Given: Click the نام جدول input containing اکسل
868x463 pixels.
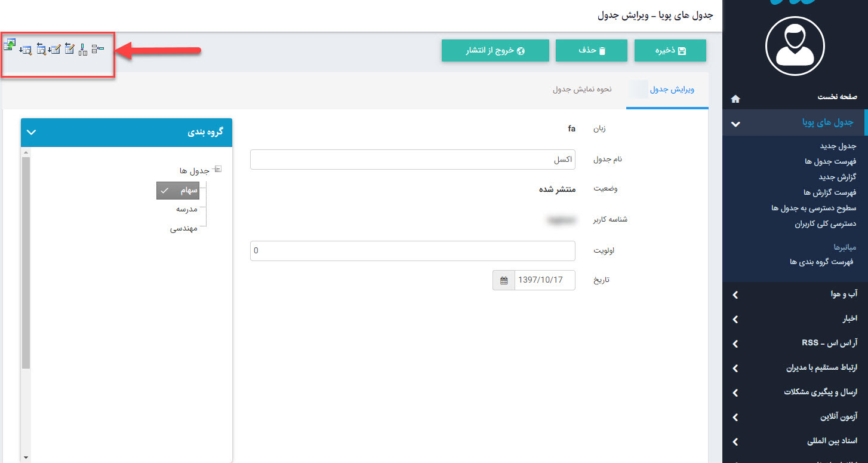Looking at the screenshot, I should (x=413, y=160).
